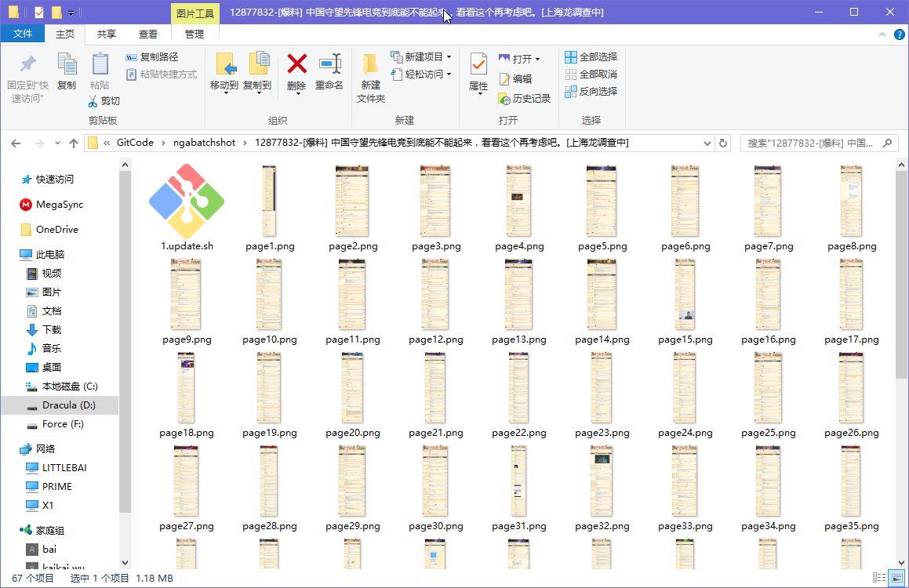This screenshot has height=588, width=909.
Task: Select the page18.png thumbnail
Action: pos(186,387)
